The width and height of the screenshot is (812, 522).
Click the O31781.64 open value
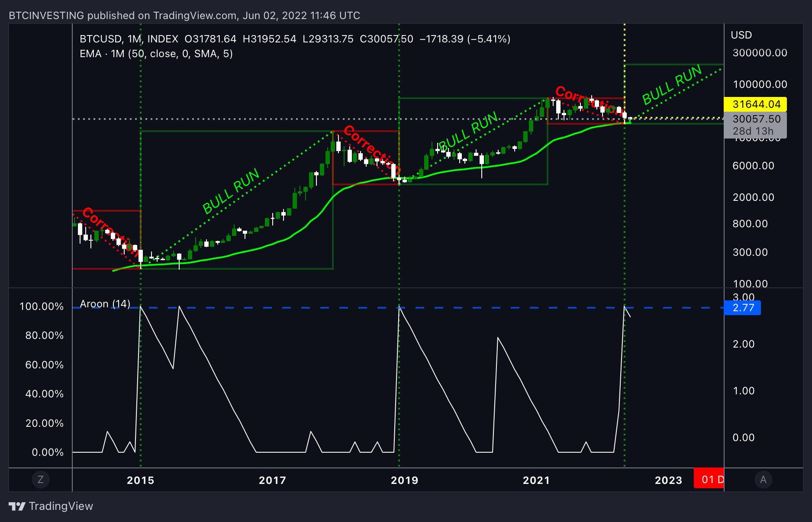pos(210,39)
